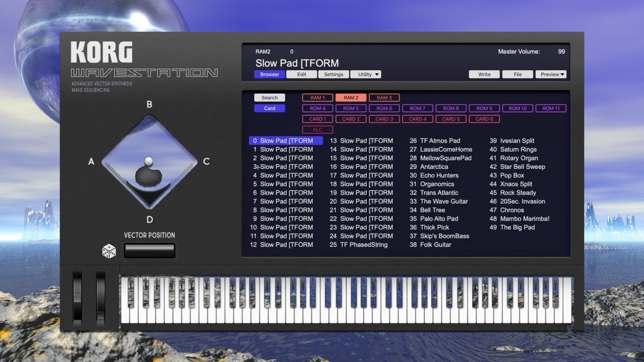Select the ROM 7 bank

(418, 108)
